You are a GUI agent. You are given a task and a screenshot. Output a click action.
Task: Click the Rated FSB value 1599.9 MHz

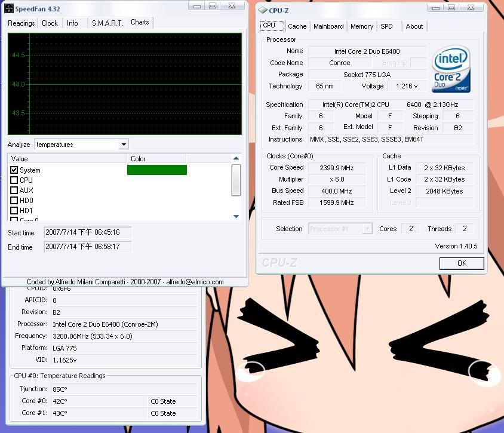pyautogui.click(x=337, y=202)
